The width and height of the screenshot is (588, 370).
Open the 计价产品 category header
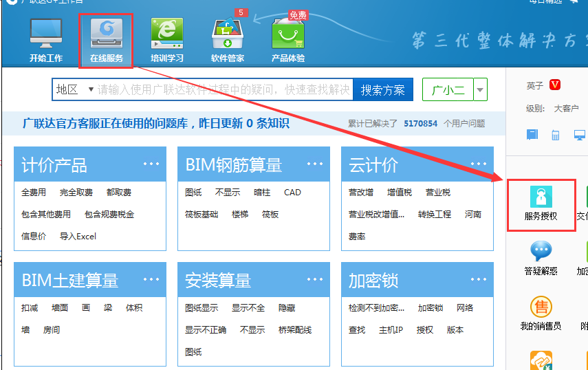click(x=90, y=164)
